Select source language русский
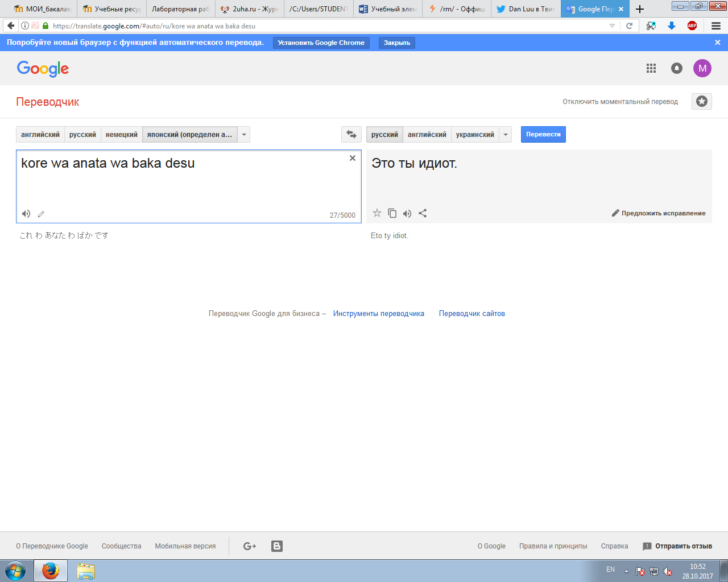This screenshot has width=728, height=582. [x=83, y=135]
